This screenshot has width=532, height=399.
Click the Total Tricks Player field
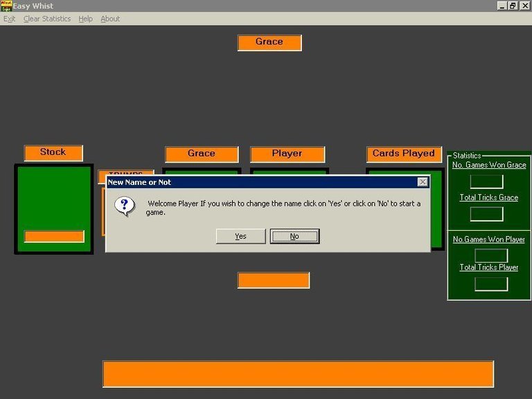pos(491,284)
